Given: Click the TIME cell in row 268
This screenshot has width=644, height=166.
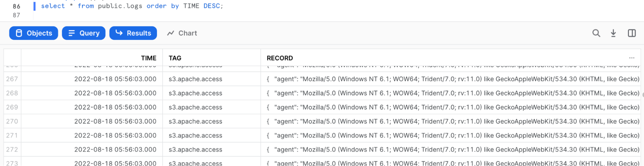Looking at the screenshot, I should click(115, 93).
